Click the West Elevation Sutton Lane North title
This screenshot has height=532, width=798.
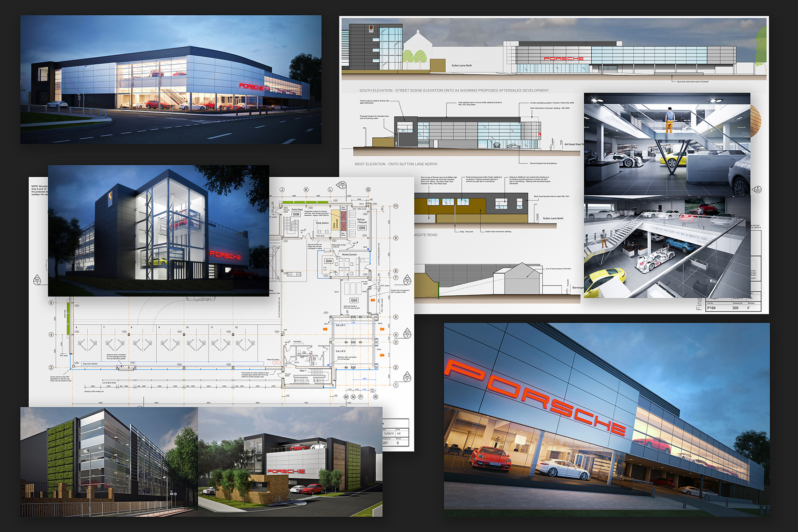coord(396,164)
